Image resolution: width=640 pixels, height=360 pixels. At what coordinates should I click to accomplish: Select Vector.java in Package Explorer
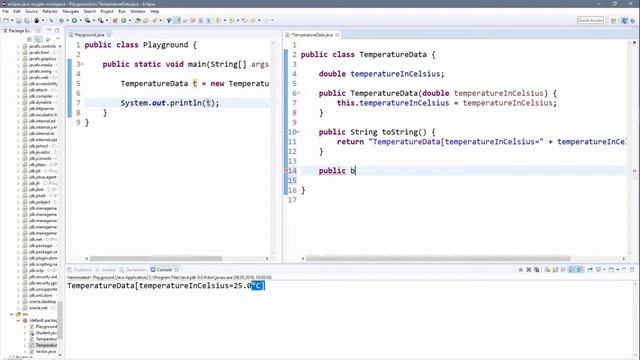click(45, 351)
